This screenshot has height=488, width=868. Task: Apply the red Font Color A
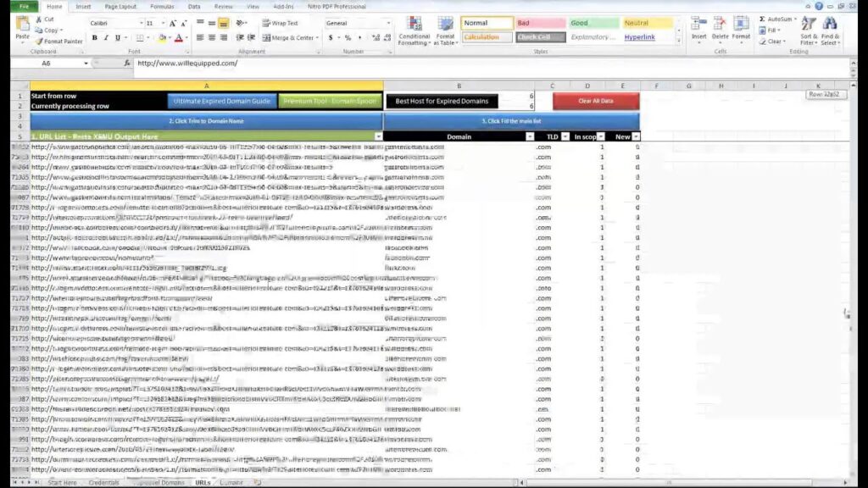[x=179, y=37]
